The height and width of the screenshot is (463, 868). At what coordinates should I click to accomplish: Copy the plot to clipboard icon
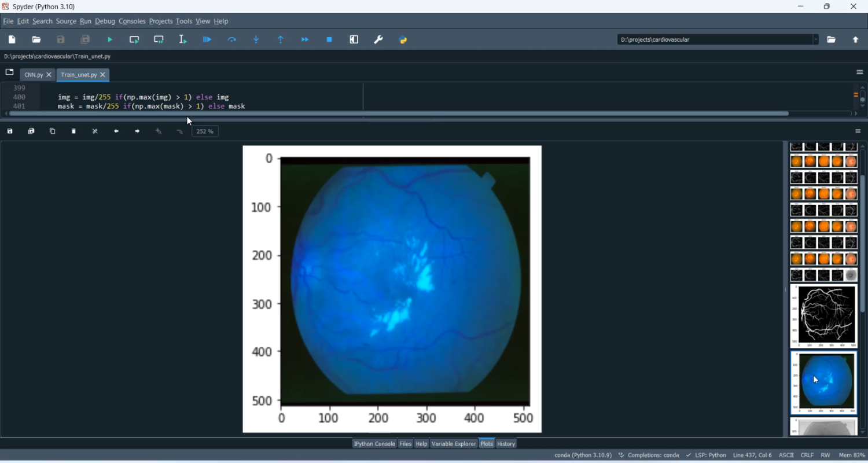53,132
